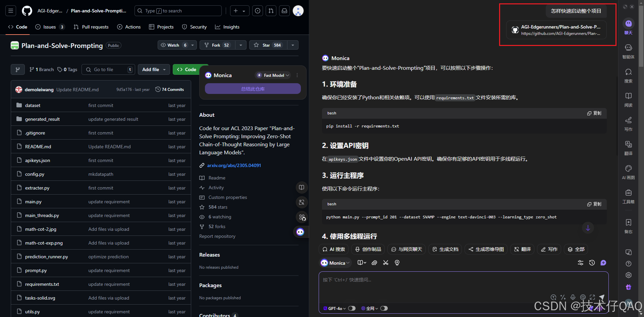Viewport: 644px width, 317px height.
Task: Switch to the Projects tab
Action: pyautogui.click(x=161, y=27)
